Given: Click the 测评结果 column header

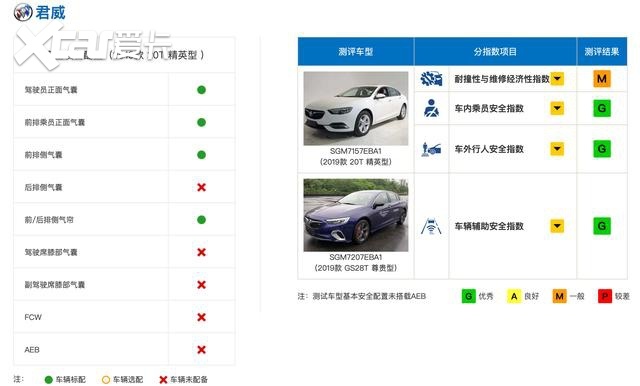Looking at the screenshot, I should click(x=602, y=51).
